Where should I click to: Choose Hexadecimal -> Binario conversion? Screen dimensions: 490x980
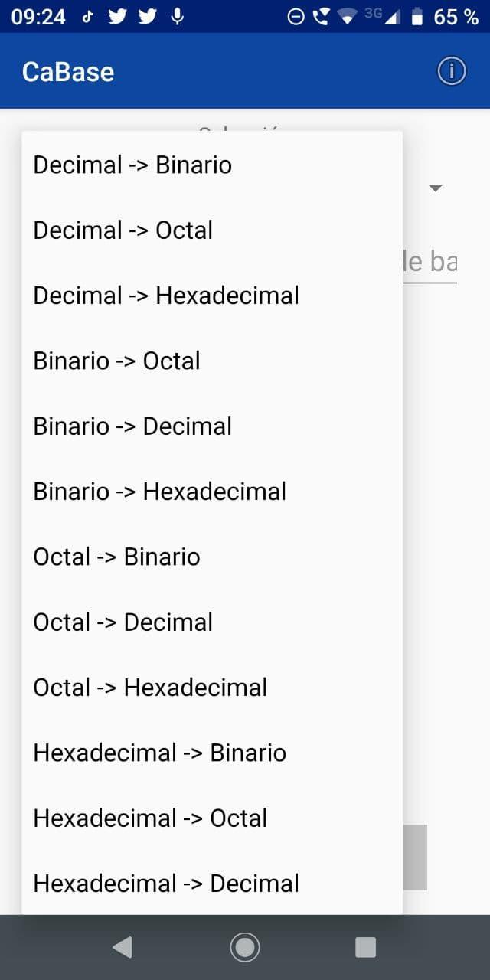tap(159, 753)
